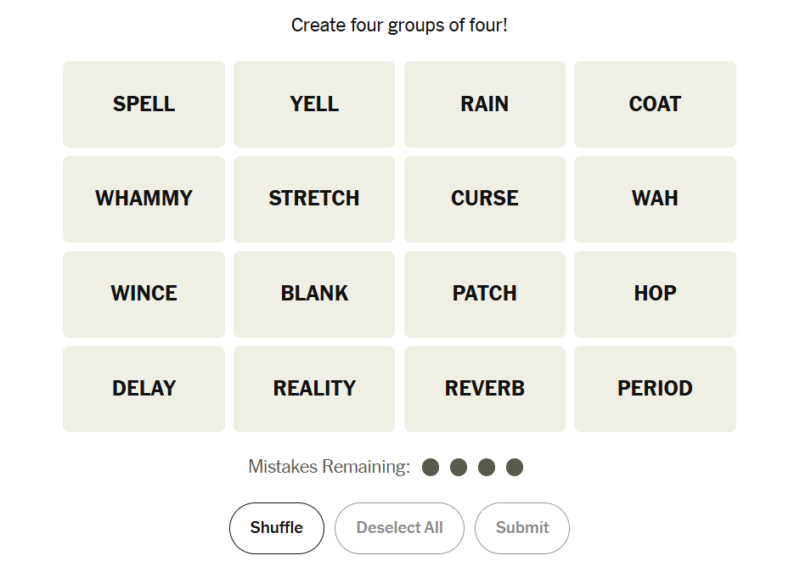Submit the selected group
Image resolution: width=800 pixels, height=578 pixels.
coord(522,528)
